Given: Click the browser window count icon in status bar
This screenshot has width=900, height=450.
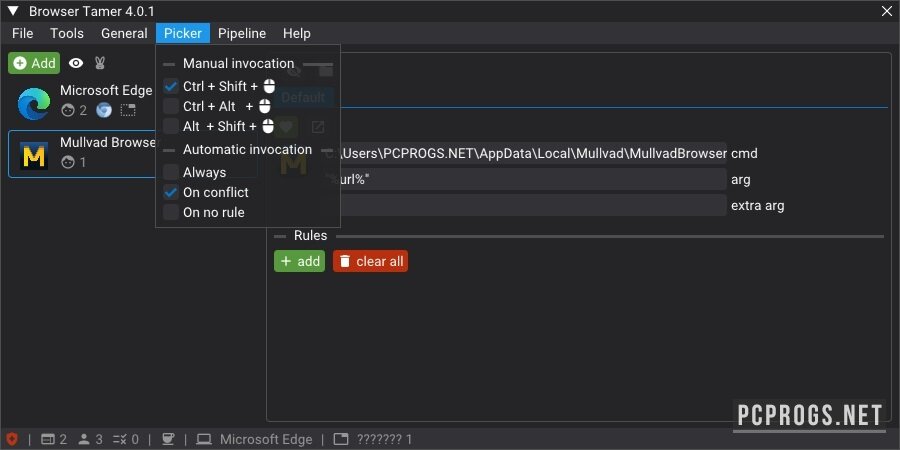Looking at the screenshot, I should [x=48, y=440].
